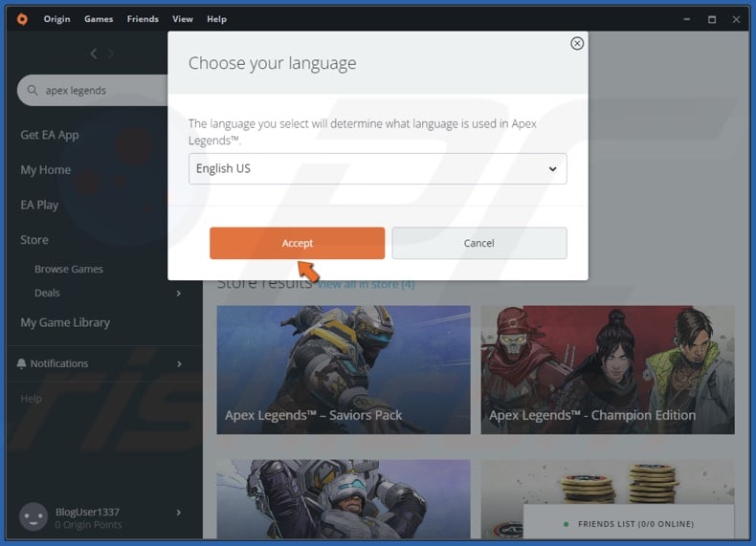
Task: Minimize the Origin window
Action: tap(686, 19)
